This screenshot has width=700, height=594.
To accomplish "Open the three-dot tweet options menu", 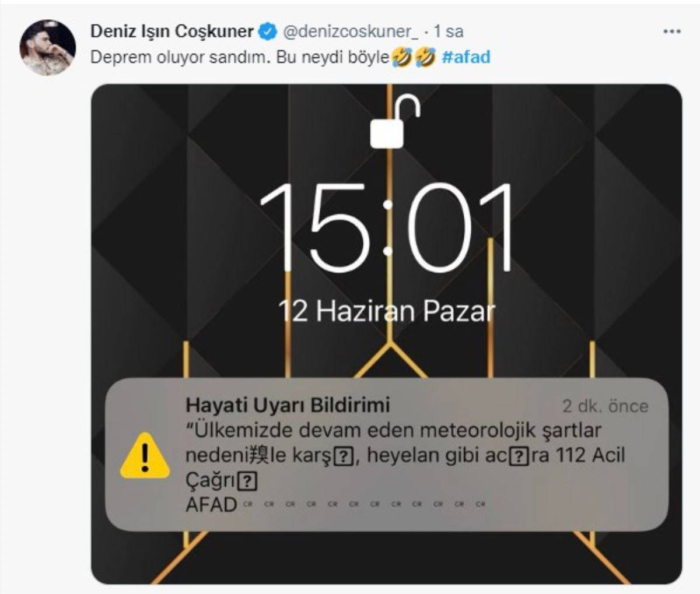I will [x=672, y=31].
